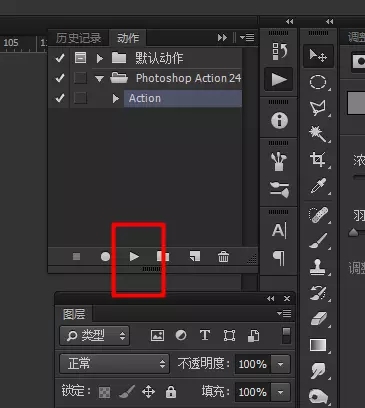Play the selected action
The image size is (365, 408).
[x=134, y=256]
